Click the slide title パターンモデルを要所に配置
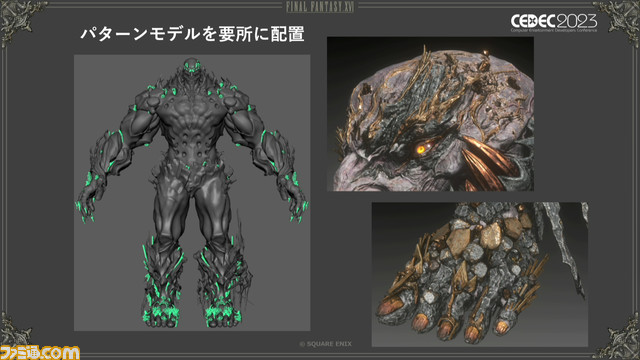Viewport: 640px width, 360px height. (192, 34)
